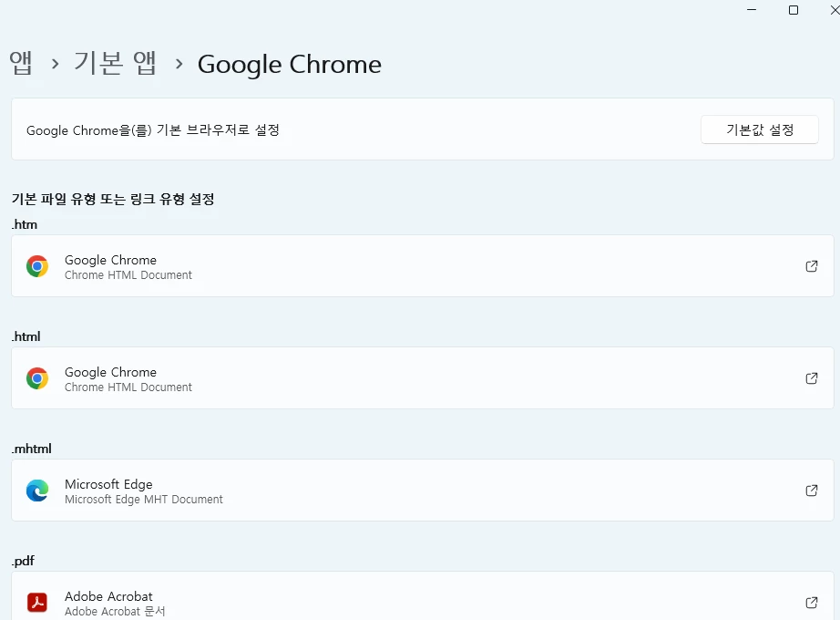Click Chrome HTML Document under .htm
840x620 pixels.
[x=128, y=275]
